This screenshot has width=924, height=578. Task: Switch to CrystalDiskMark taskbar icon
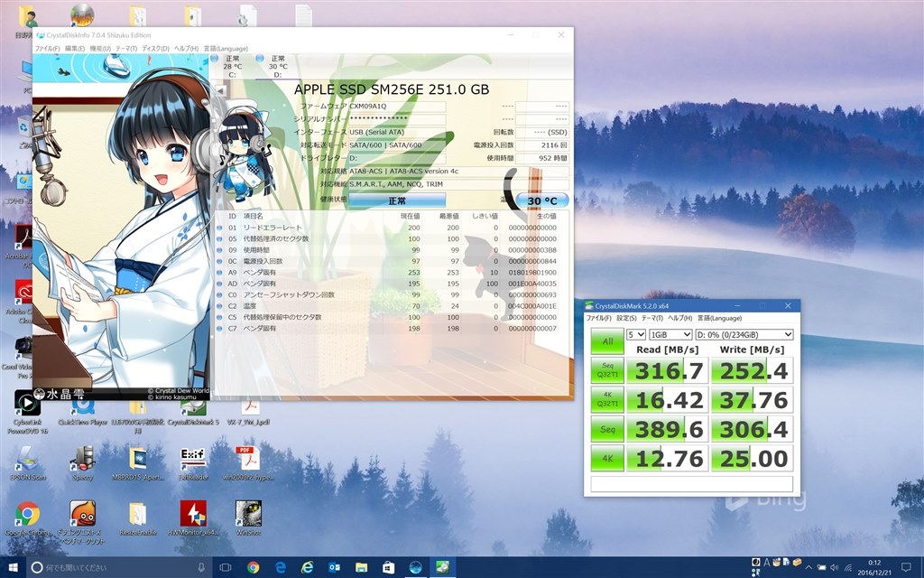tap(442, 567)
